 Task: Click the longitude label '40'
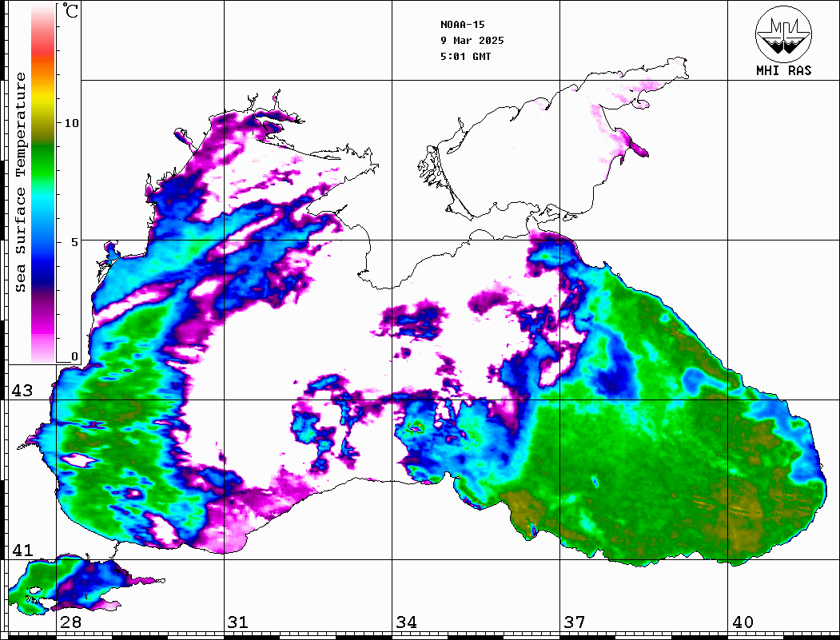click(742, 622)
